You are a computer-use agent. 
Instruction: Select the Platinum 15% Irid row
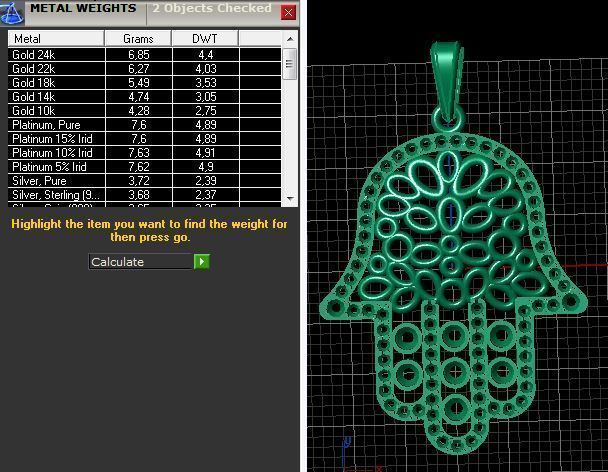click(145, 138)
